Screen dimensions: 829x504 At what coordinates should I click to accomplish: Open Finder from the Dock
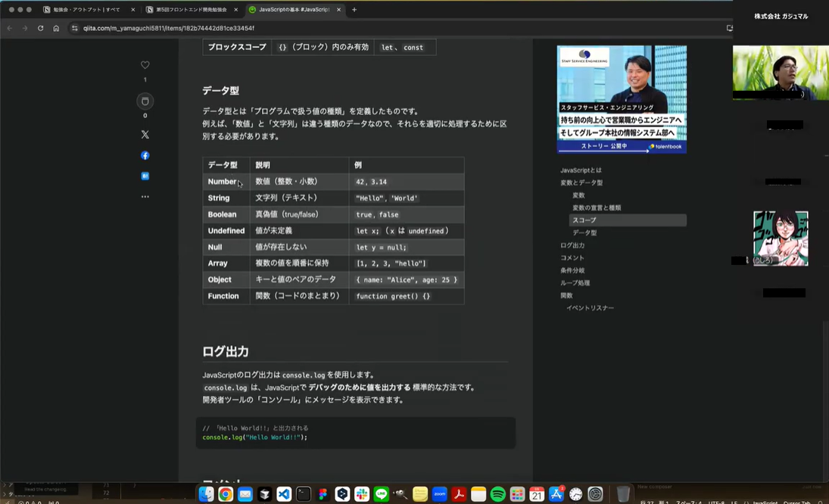click(x=206, y=494)
